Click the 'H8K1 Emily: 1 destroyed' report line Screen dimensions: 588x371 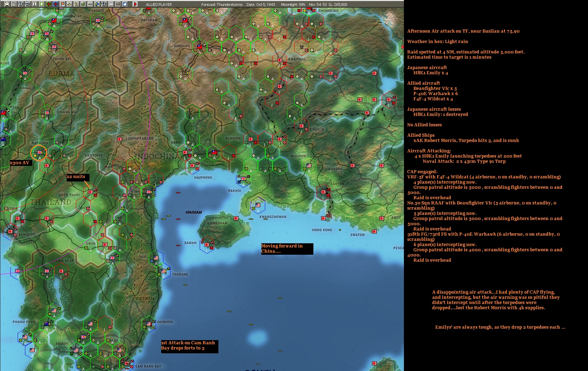(441, 115)
